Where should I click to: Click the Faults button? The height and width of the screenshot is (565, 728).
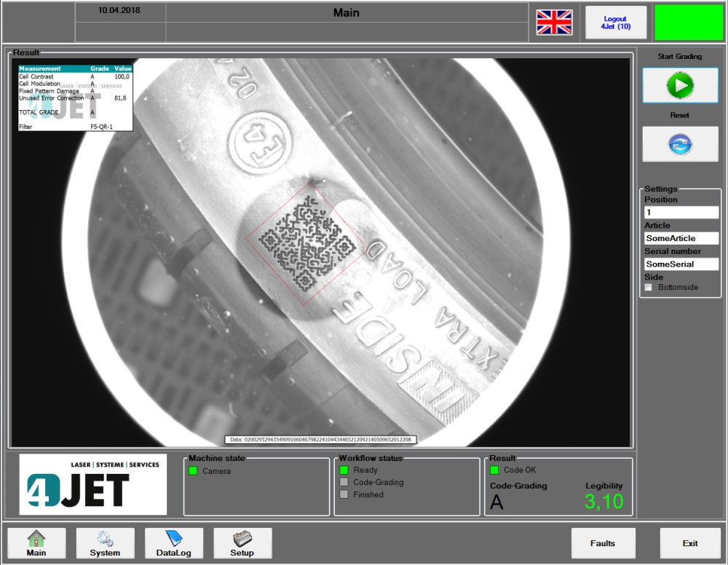(x=603, y=543)
